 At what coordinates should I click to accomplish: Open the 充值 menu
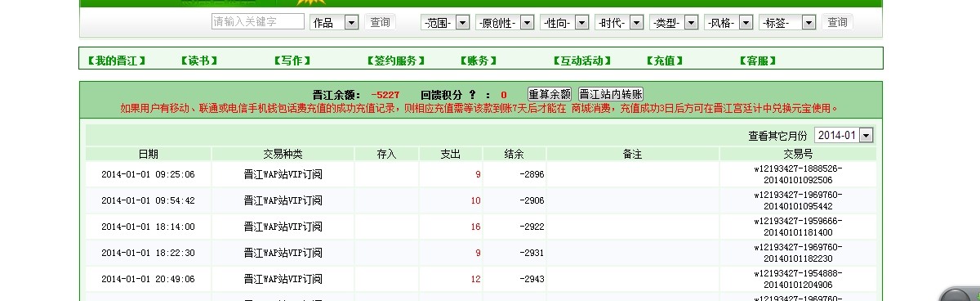coord(664,61)
